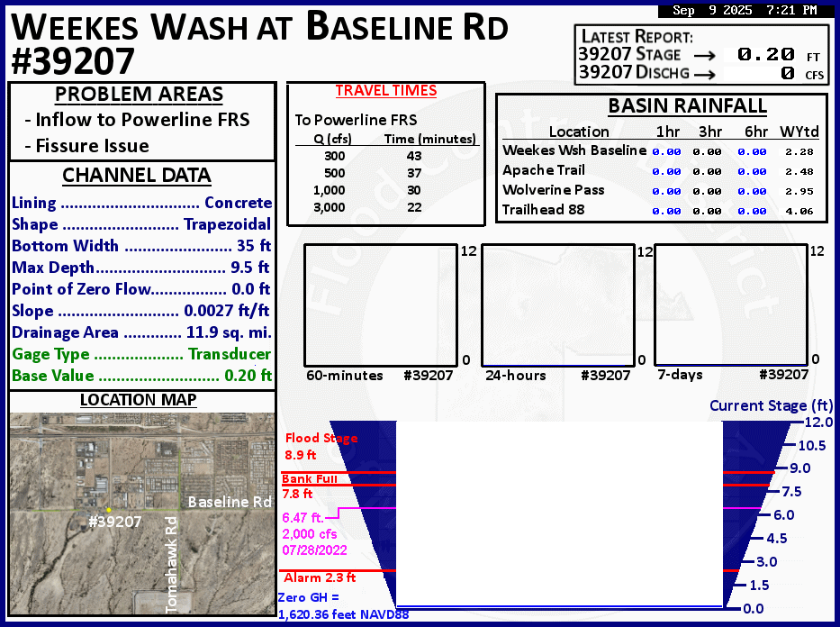
Task: Click the Shape Trapezoidal row
Action: pyautogui.click(x=141, y=224)
